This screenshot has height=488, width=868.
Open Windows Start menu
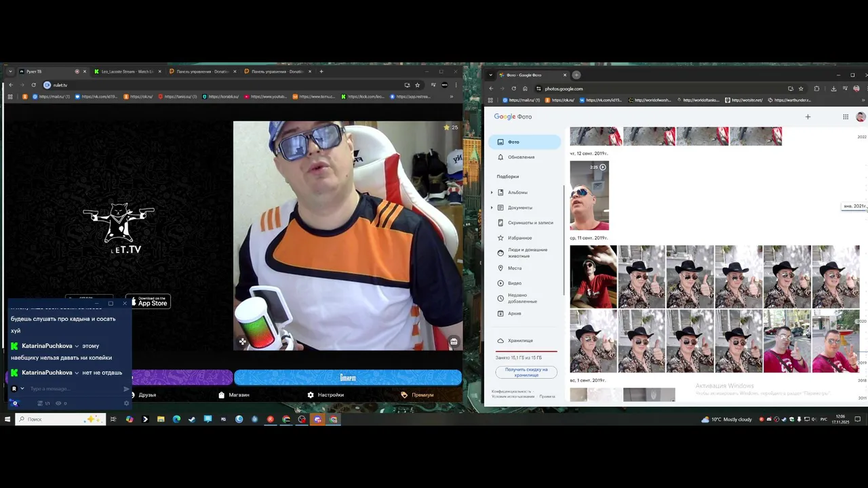click(x=7, y=420)
